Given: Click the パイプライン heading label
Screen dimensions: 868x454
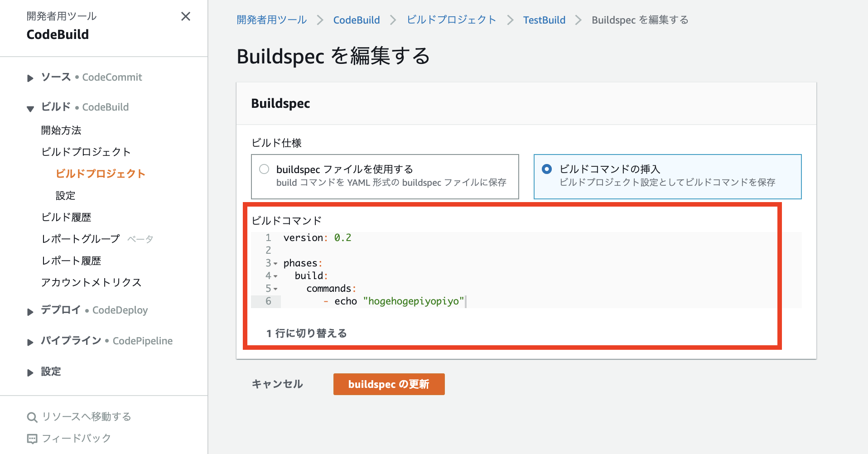Looking at the screenshot, I should [71, 340].
